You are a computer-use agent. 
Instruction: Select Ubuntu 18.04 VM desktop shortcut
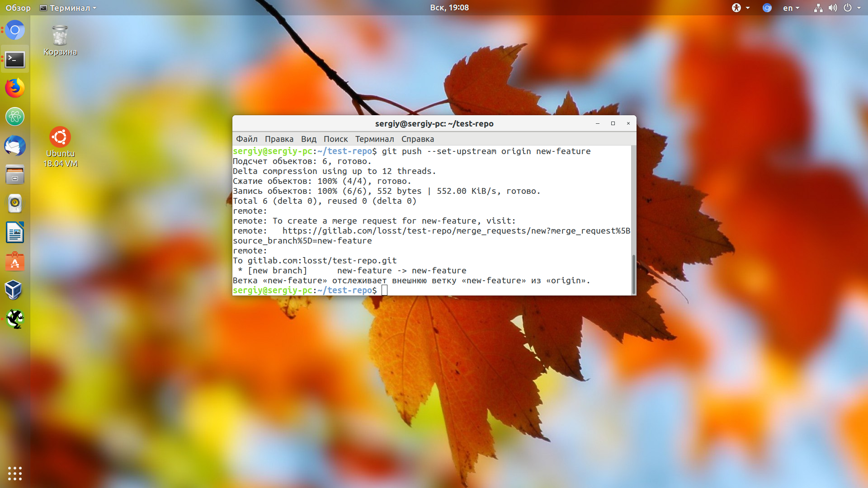pos(60,147)
